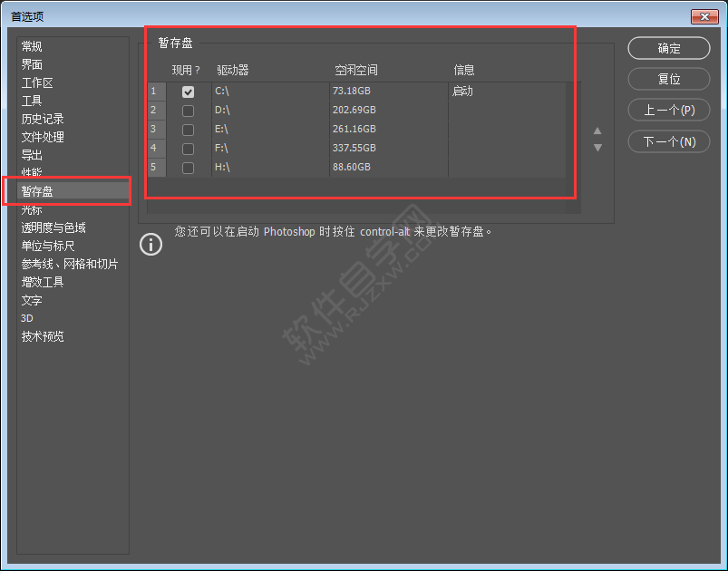Enable the D:\ drive as scratch disk
This screenshot has width=728, height=571.
[x=188, y=110]
